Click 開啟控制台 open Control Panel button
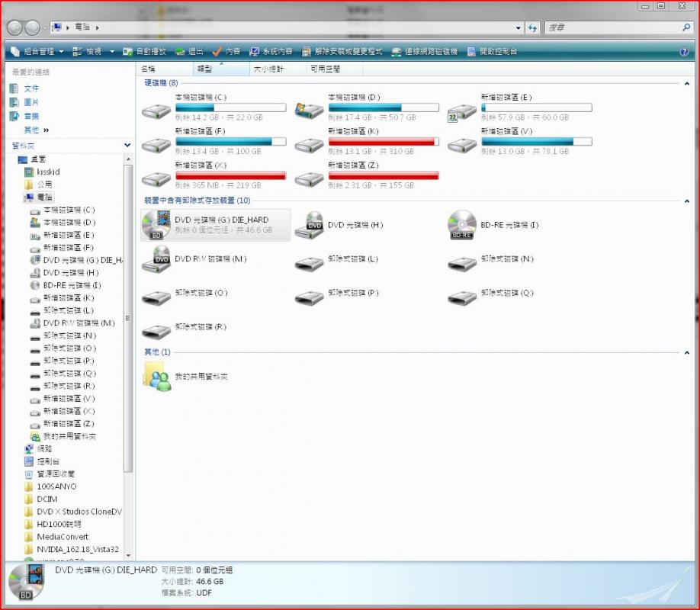The height and width of the screenshot is (610, 700). tap(492, 52)
